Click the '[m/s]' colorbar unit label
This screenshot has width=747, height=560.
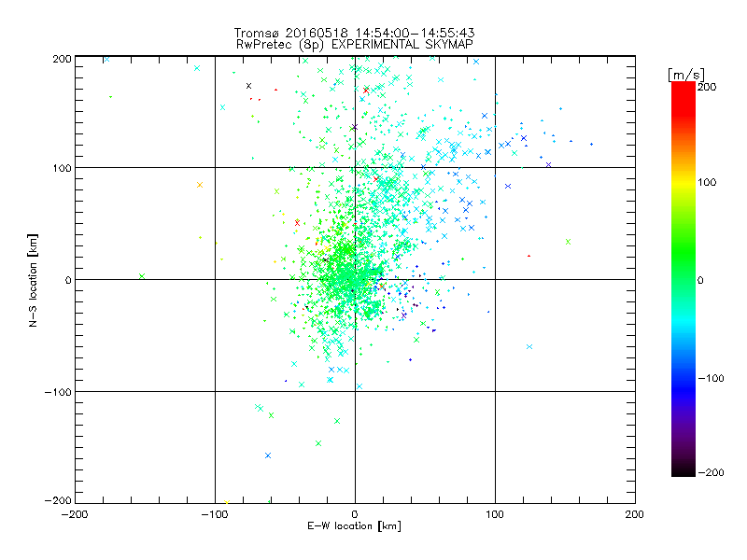coord(685,75)
